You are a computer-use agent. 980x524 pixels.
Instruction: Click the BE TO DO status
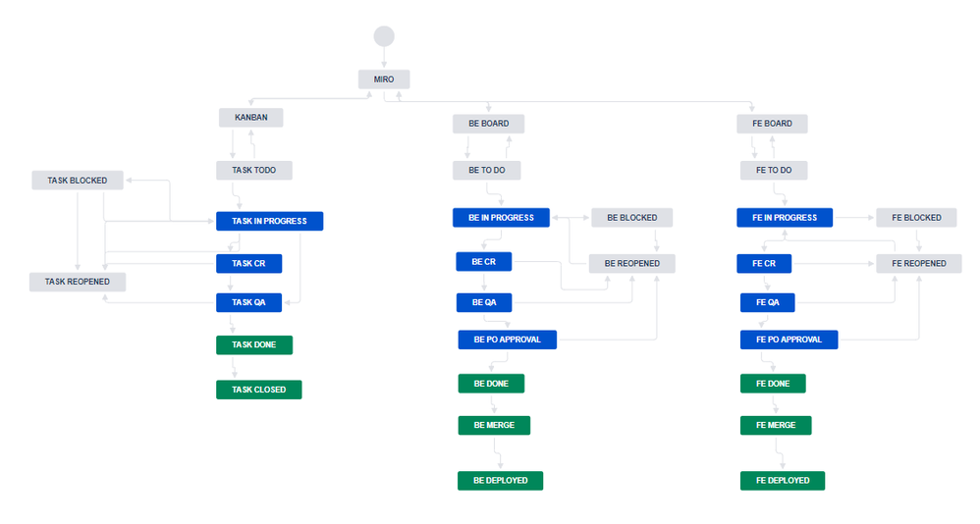click(x=486, y=171)
